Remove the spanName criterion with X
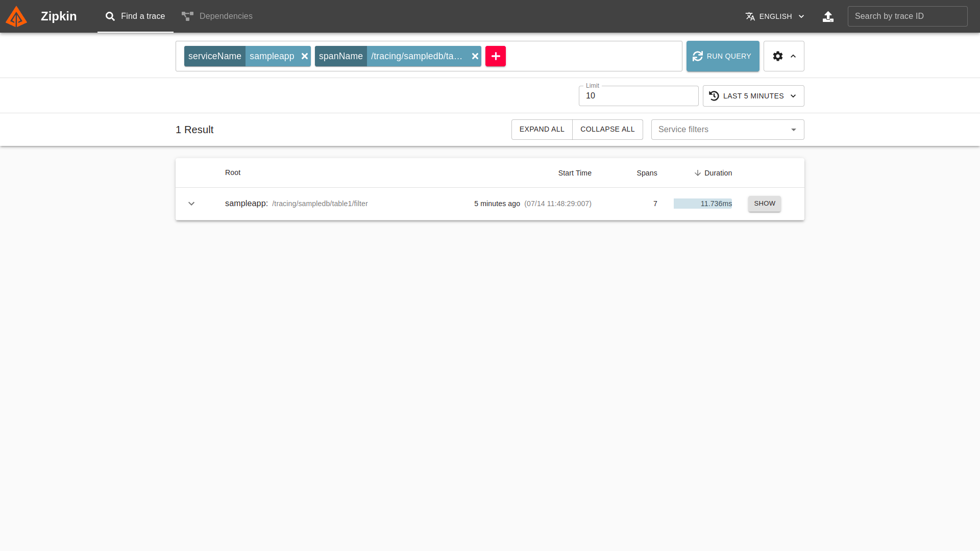The height and width of the screenshot is (551, 980). pos(475,56)
